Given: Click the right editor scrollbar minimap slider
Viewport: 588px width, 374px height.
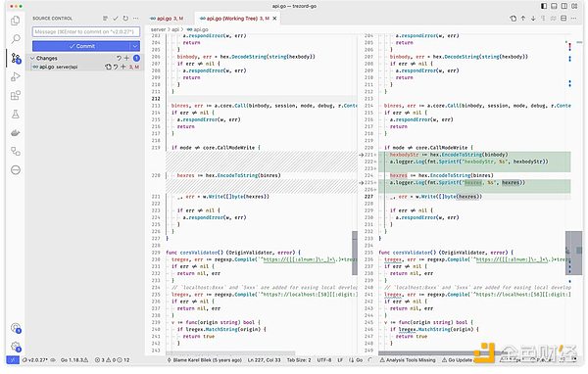Looking at the screenshot, I should [573, 253].
